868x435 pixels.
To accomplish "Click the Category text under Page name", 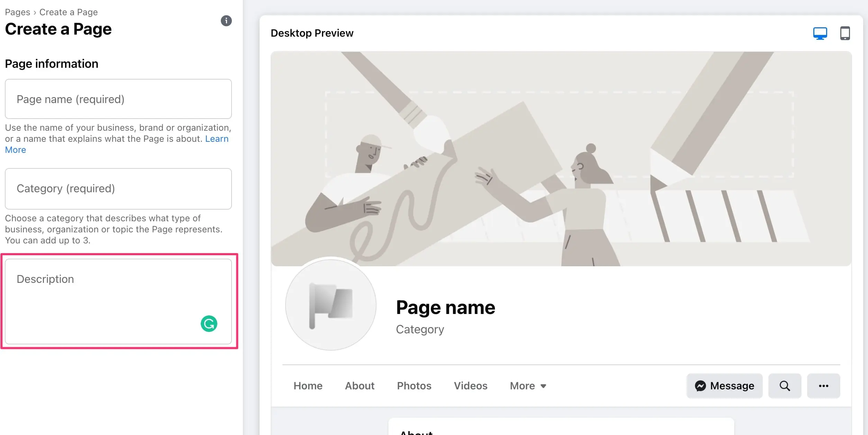I will tap(420, 330).
